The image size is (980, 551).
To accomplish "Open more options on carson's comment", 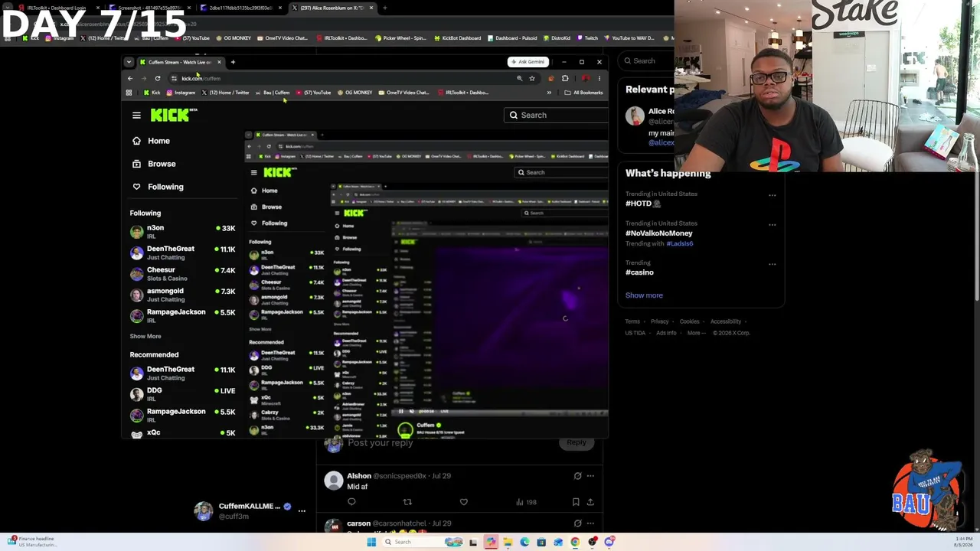I will tap(590, 523).
